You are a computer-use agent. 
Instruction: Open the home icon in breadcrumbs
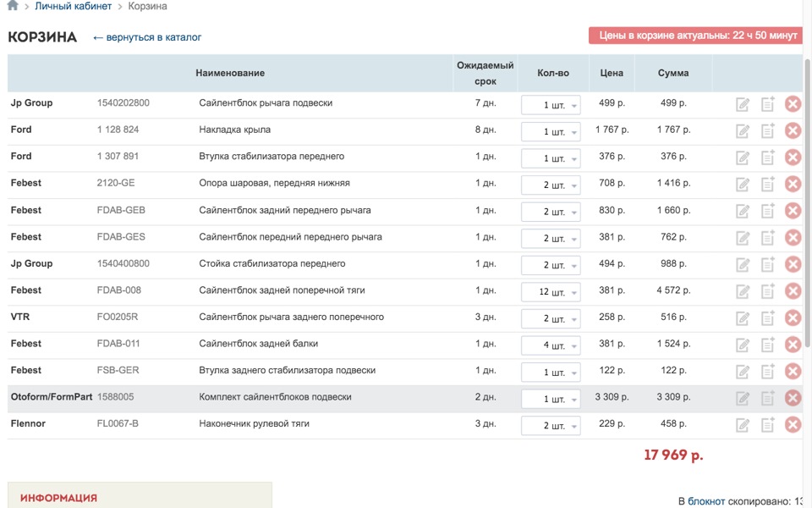click(x=13, y=6)
